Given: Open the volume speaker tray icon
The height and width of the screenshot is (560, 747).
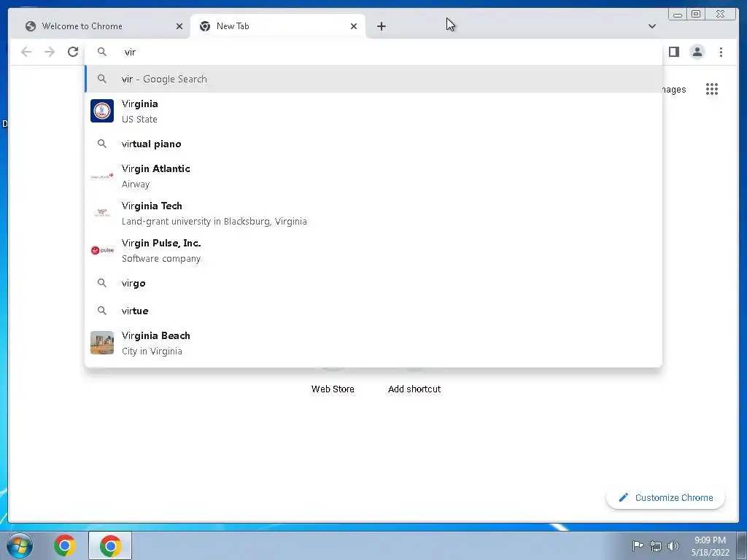Looking at the screenshot, I should [x=673, y=545].
